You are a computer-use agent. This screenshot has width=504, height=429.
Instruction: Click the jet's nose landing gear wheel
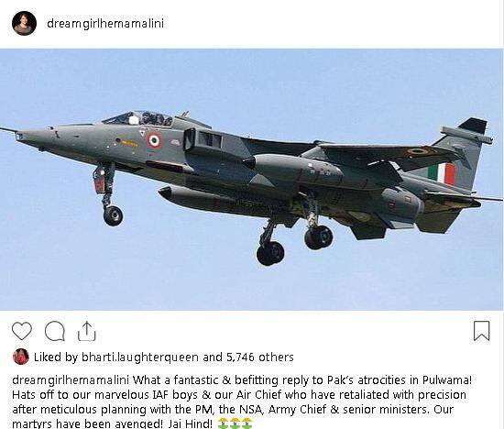click(113, 215)
